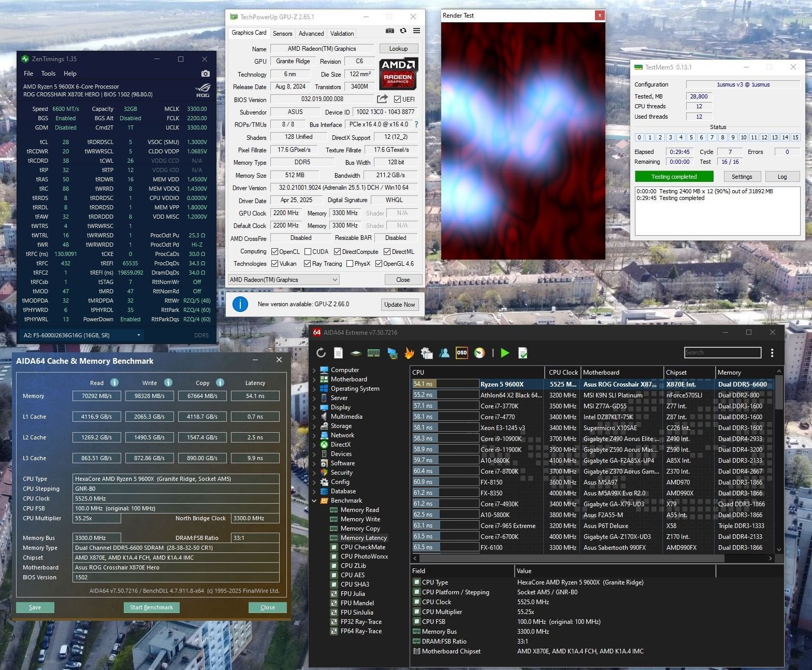This screenshot has width=812, height=670.
Task: Open the AIDA64 report page icon
Action: [x=338, y=353]
